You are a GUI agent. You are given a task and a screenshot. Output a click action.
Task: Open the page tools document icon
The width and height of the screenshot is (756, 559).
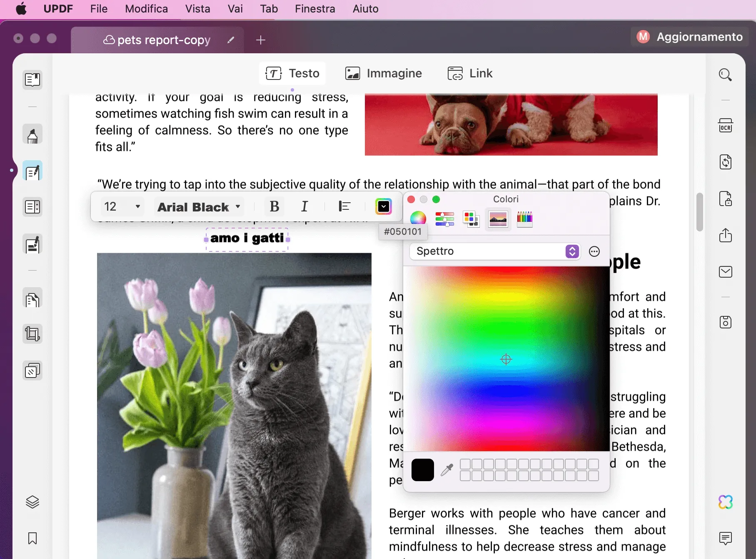click(32, 298)
